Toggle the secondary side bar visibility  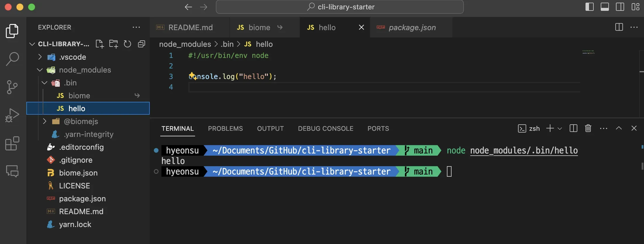tap(620, 7)
